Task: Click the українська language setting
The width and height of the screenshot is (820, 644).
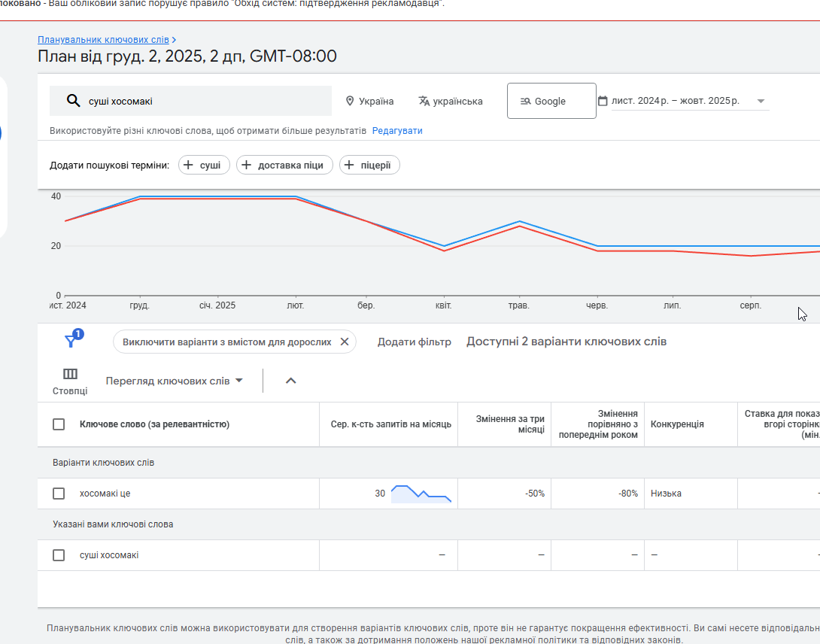Action: pos(451,101)
